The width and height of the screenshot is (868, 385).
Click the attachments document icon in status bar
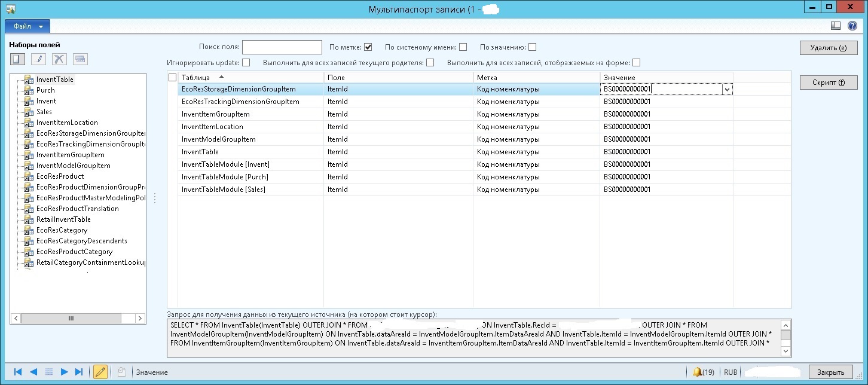click(121, 372)
